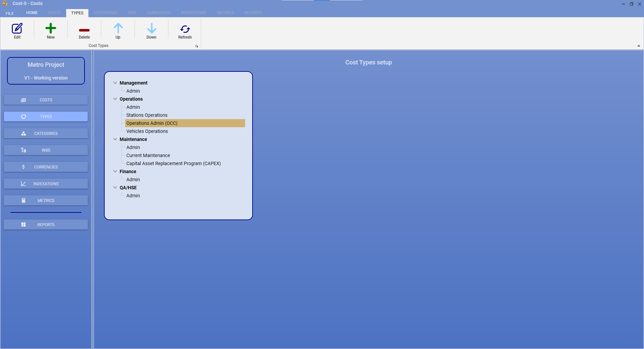Select Vehicles Operations cost type

click(147, 131)
